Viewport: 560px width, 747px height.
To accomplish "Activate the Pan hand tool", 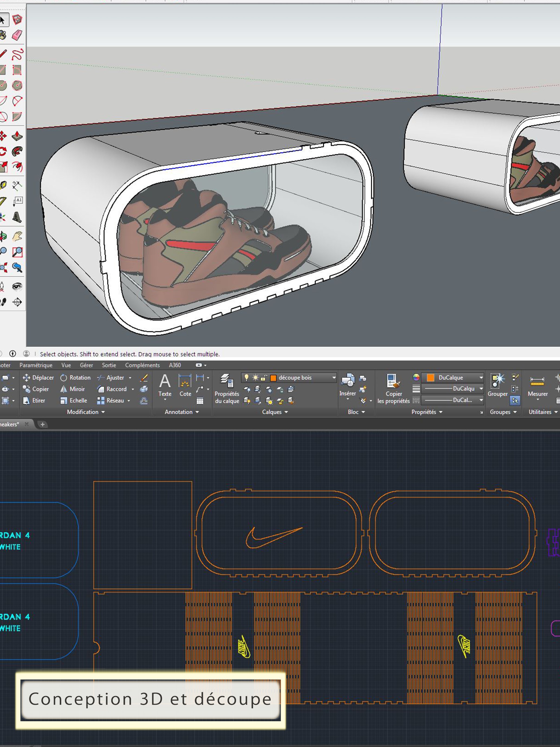I will coord(17,236).
